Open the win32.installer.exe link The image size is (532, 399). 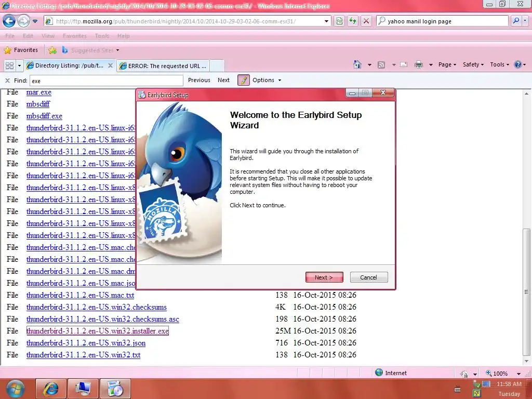pyautogui.click(x=98, y=331)
